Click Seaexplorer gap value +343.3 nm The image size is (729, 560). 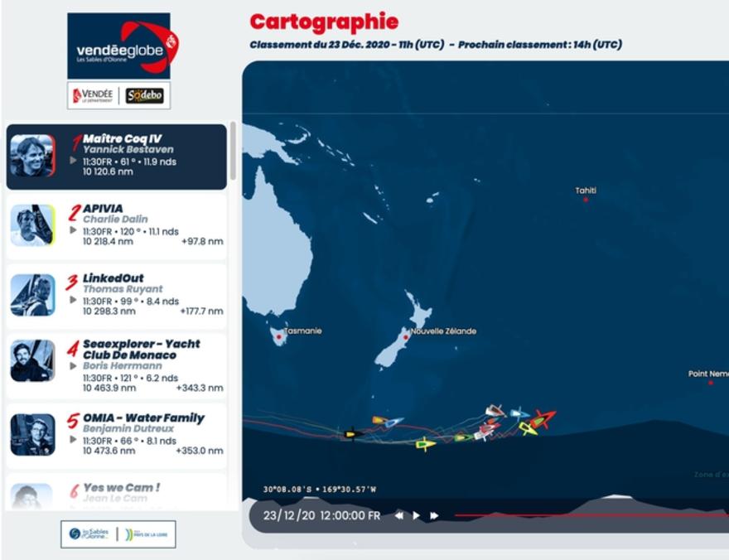[200, 388]
